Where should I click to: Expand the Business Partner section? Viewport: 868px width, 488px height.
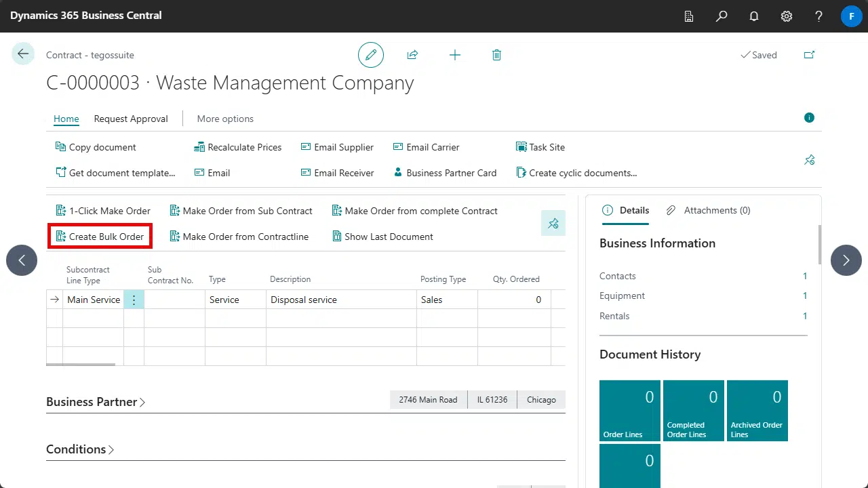pyautogui.click(x=95, y=401)
